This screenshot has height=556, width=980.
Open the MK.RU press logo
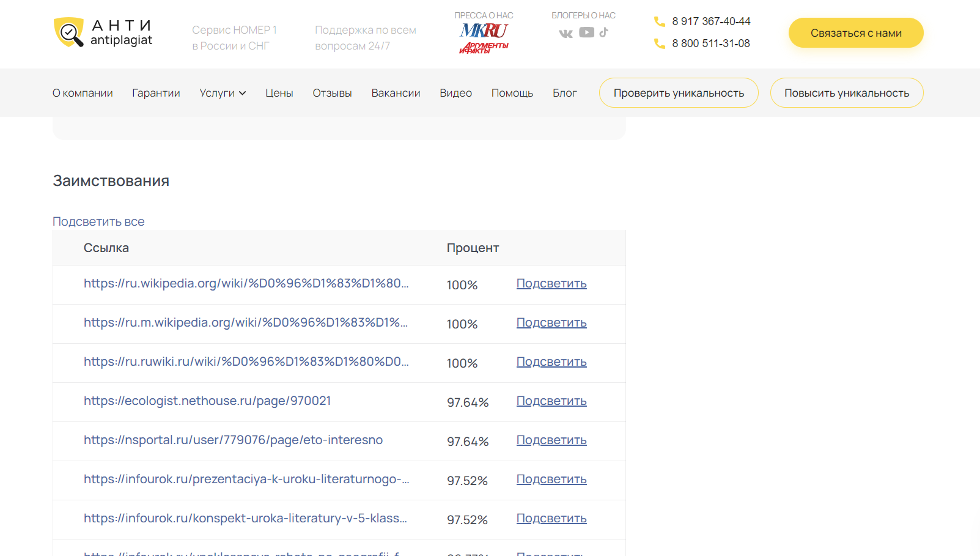pyautogui.click(x=484, y=31)
